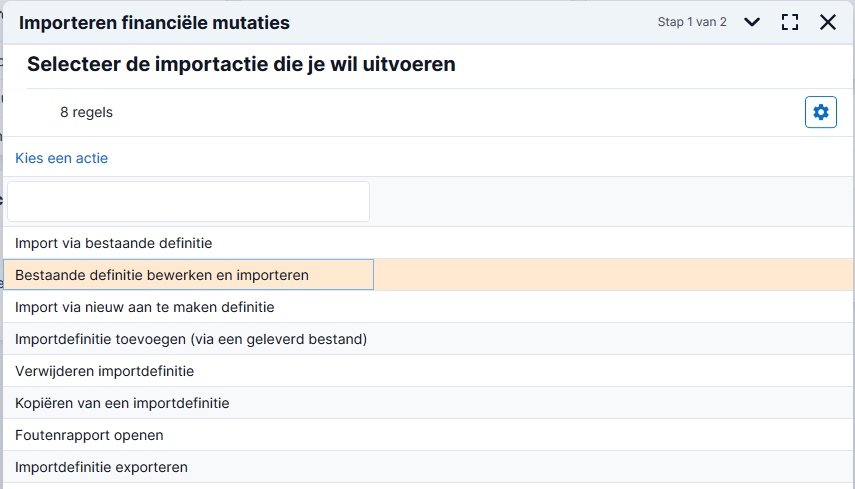Click the Importeren financiële mutaties title bar
Screen dimensions: 855x489
(154, 23)
